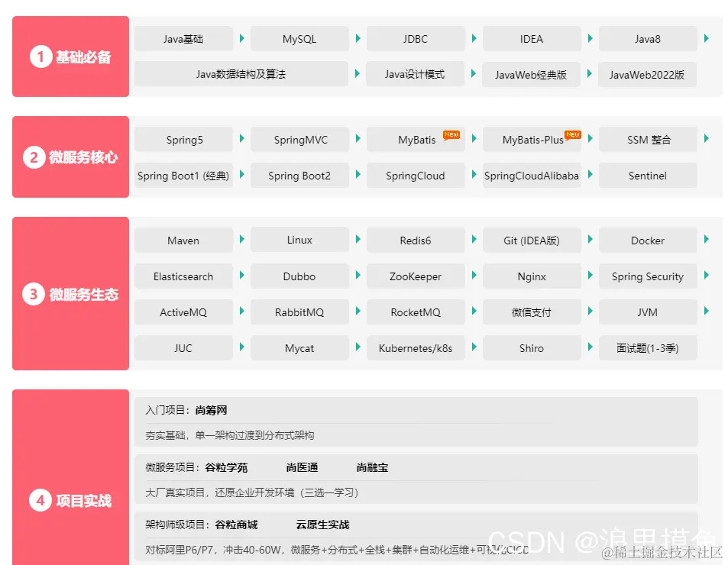Open the 云原生实战 project link
Screen dimensions: 728x565
click(x=322, y=525)
